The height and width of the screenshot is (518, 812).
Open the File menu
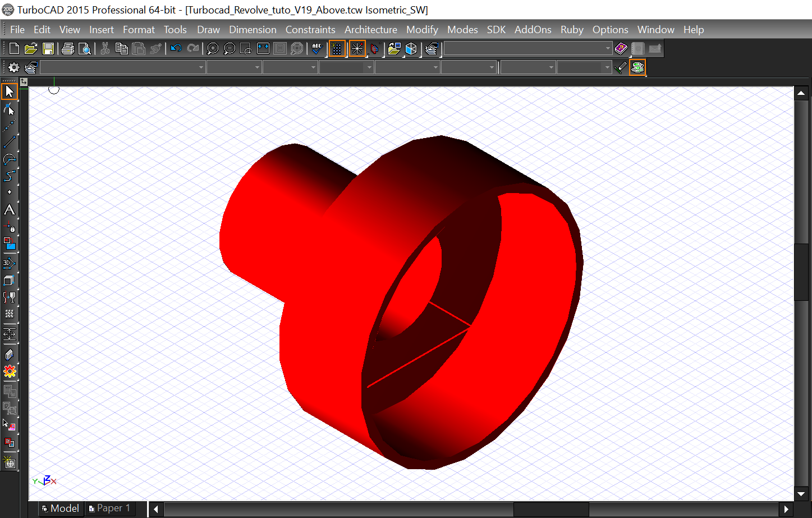coord(17,30)
